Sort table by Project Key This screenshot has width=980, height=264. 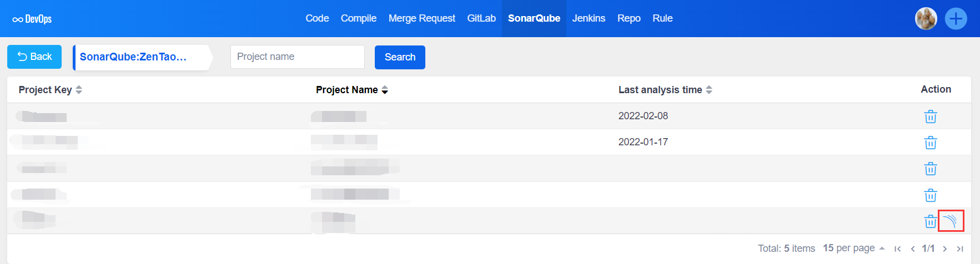[x=79, y=90]
